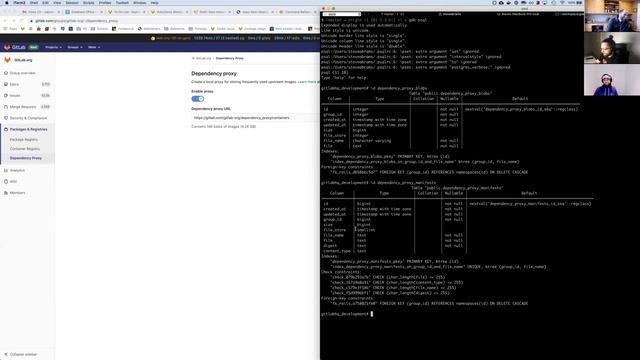640x360 pixels.
Task: Open the Shell menu
Action: (x=34, y=3)
